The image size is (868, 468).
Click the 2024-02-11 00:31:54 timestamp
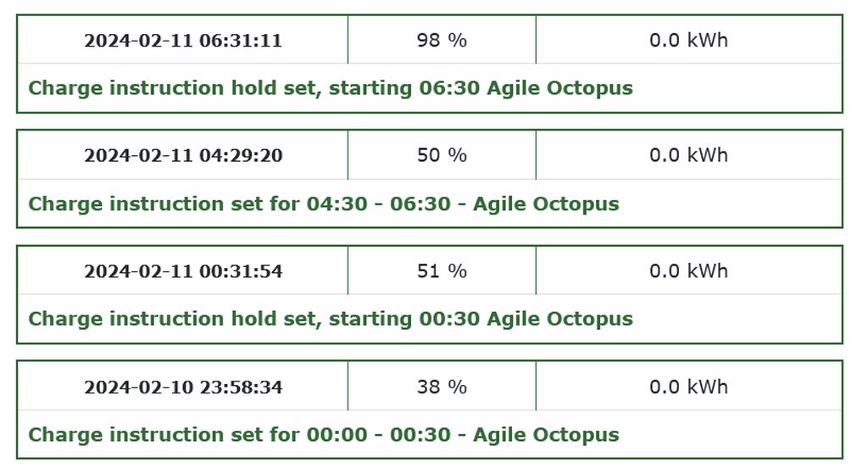183,271
